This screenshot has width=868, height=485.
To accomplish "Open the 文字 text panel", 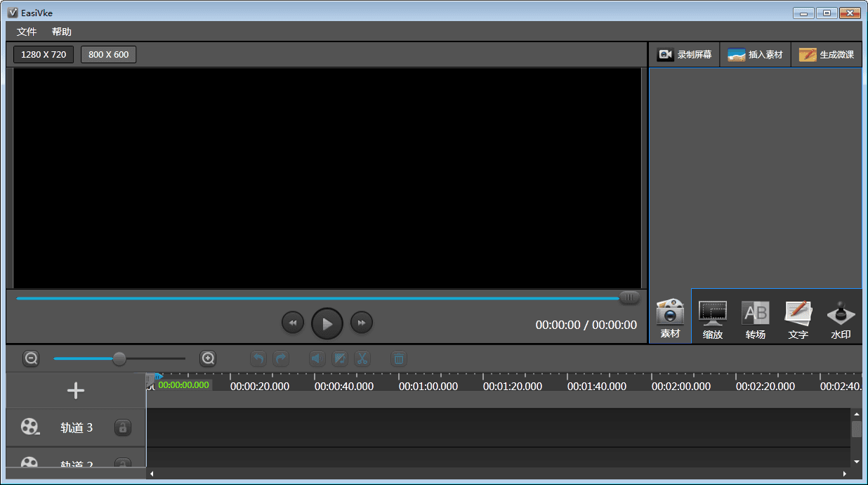I will [x=798, y=319].
